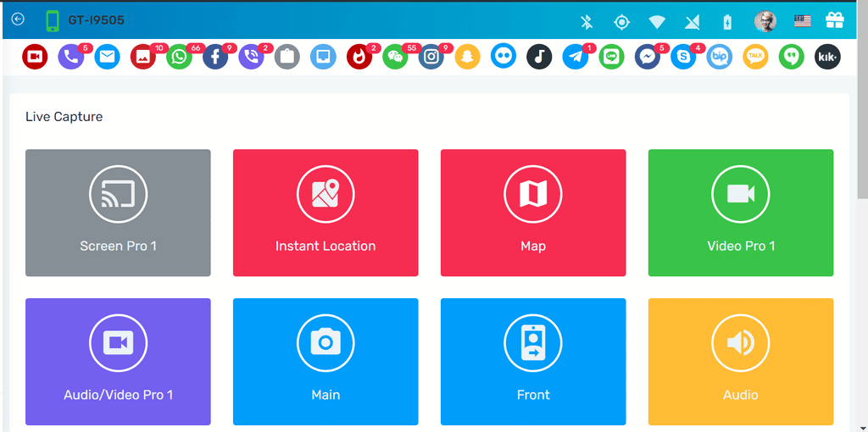
Task: Open the Facebook Messenger icon
Action: pyautogui.click(x=648, y=57)
